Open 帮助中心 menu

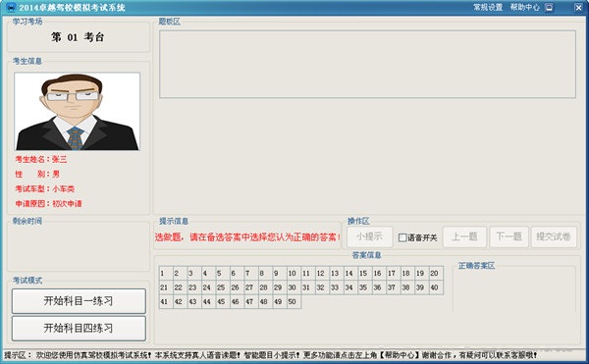(525, 7)
